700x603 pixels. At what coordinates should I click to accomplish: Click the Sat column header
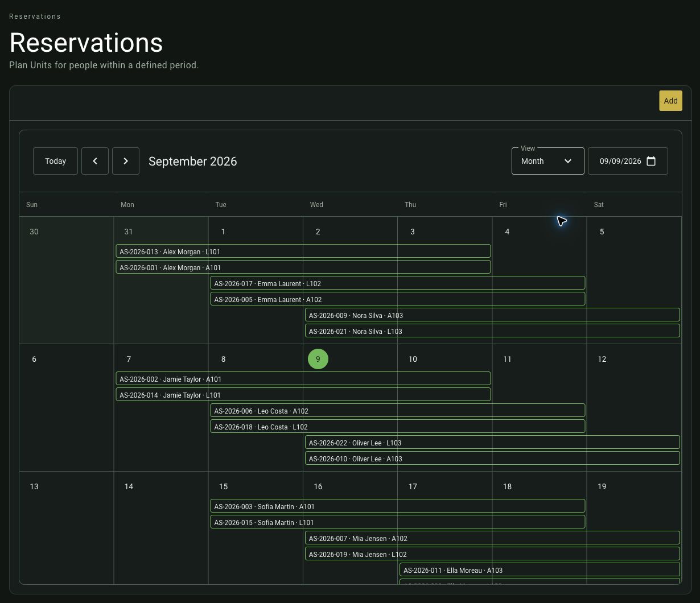599,204
